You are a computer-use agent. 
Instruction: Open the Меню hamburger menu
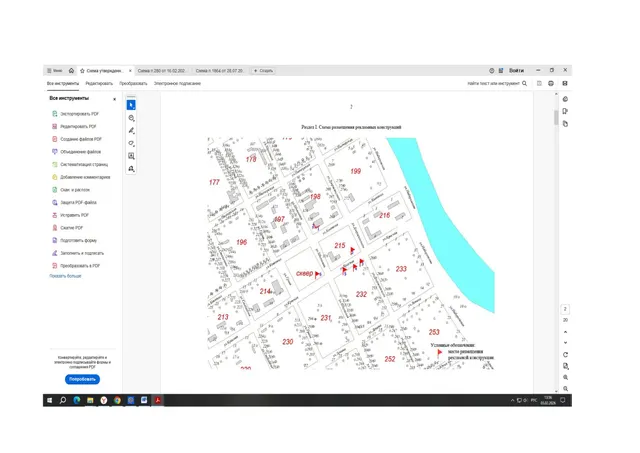(x=54, y=71)
